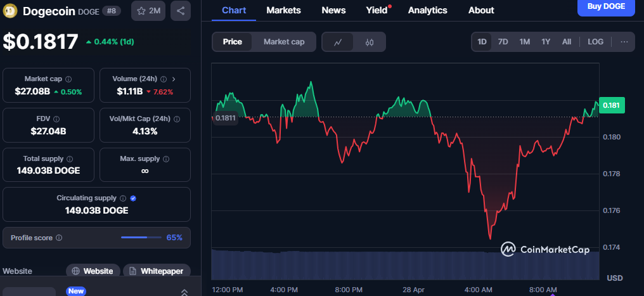Open the Volume (24h) info icon
The image size is (644, 296).
click(164, 79)
